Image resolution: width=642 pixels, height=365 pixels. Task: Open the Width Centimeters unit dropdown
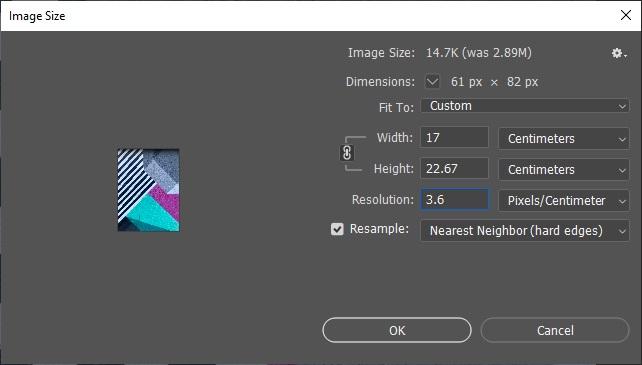coord(563,138)
